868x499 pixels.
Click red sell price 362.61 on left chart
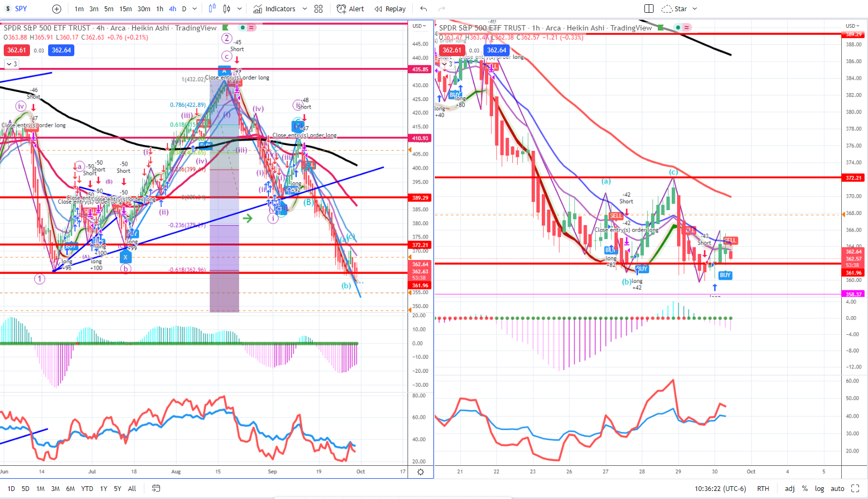point(17,50)
